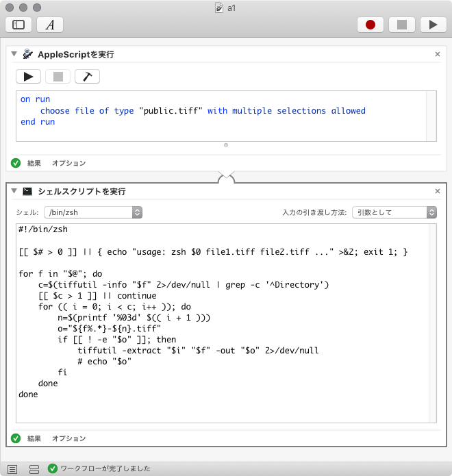Run the workflow with the toolbar play button
Screen dimensions: 452x476
click(434, 25)
